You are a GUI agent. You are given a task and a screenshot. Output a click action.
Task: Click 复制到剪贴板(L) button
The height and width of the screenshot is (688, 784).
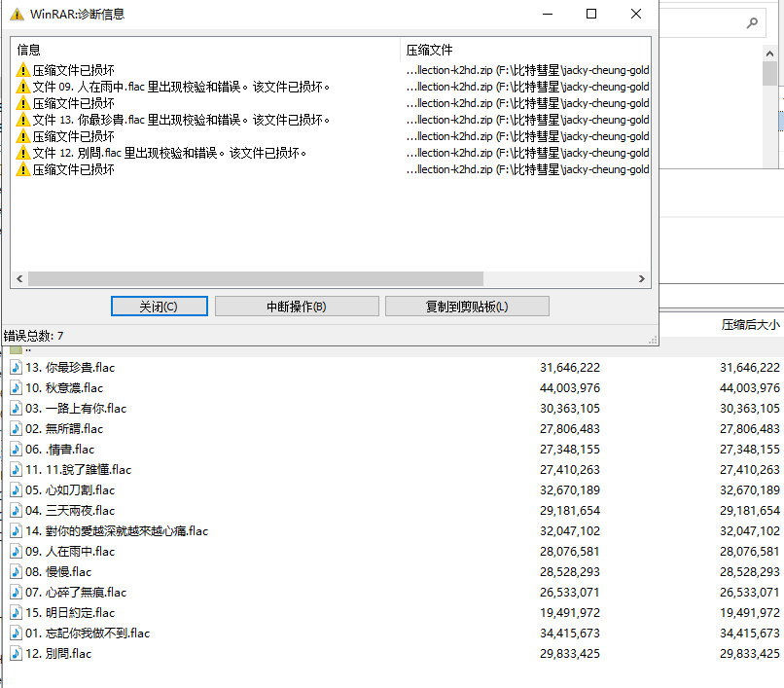tap(467, 307)
